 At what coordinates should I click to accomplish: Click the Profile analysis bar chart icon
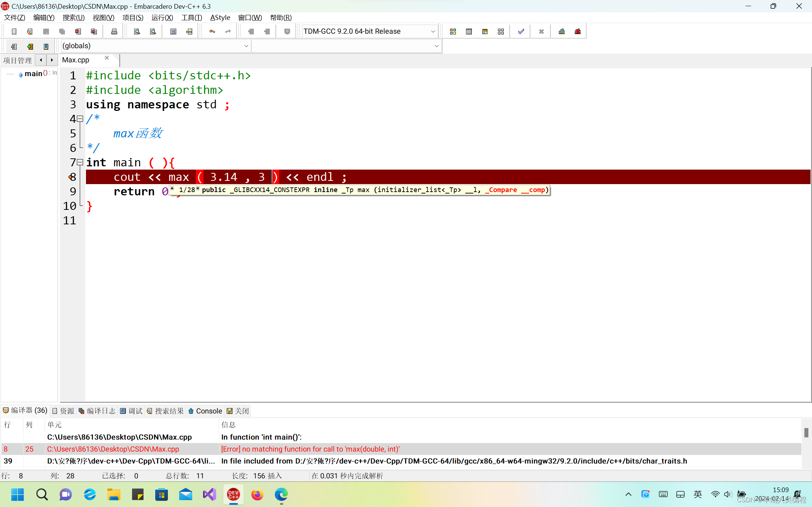click(x=561, y=32)
